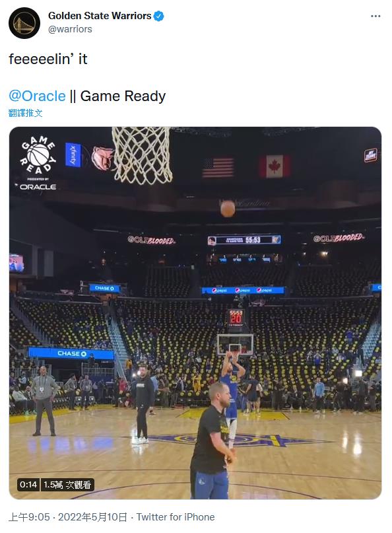Click the Twitter for iPhone source link
Image resolution: width=392 pixels, height=533 pixels.
[x=176, y=517]
